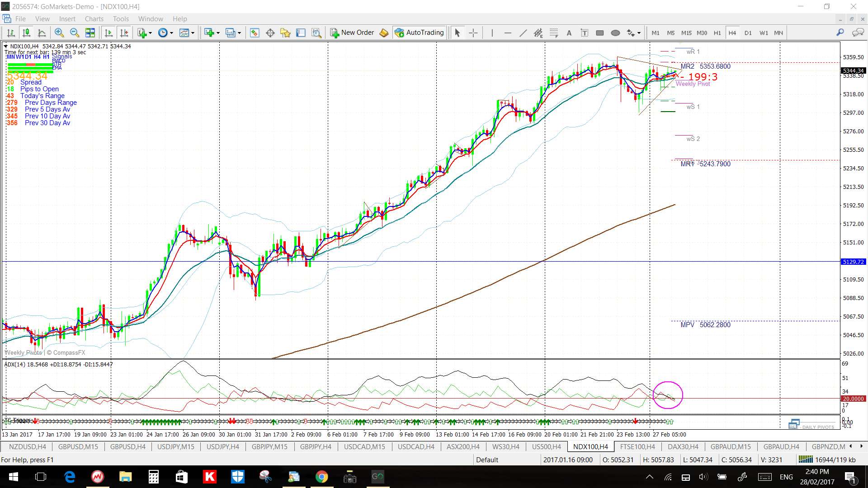Switch chart to MN timeframe
The height and width of the screenshot is (488, 868).
coord(778,33)
